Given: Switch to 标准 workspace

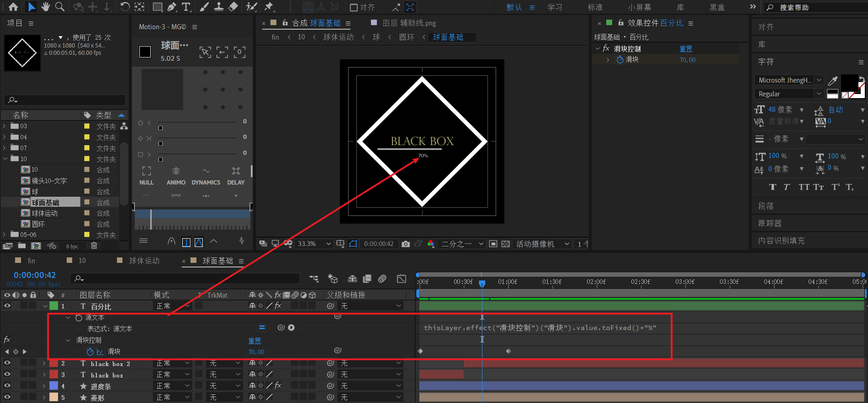Looking at the screenshot, I should click(x=595, y=7).
